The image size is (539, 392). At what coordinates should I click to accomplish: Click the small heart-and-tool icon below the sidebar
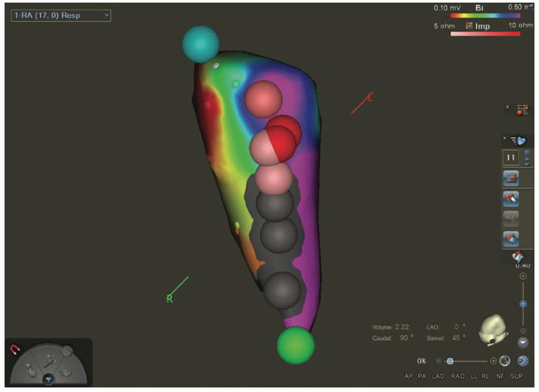(x=516, y=256)
